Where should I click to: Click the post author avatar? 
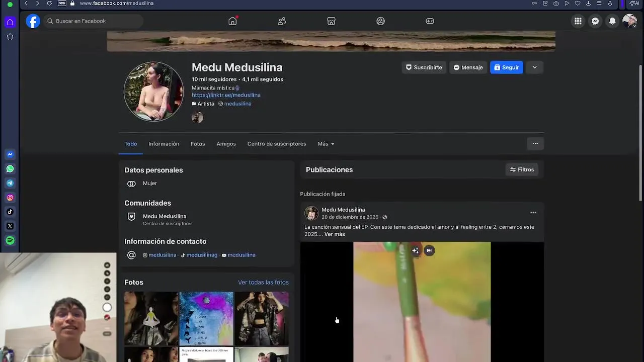[x=311, y=213]
